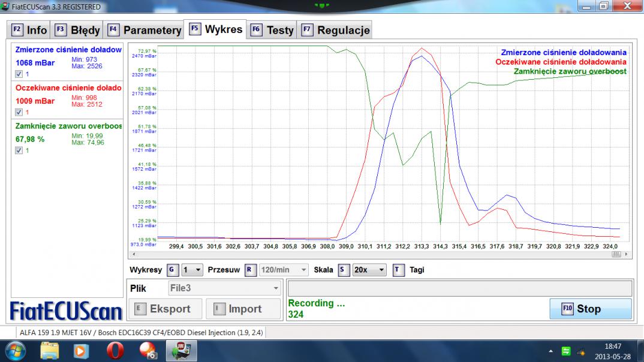
Task: Open the Wykresy count dropdown
Action: click(192, 270)
